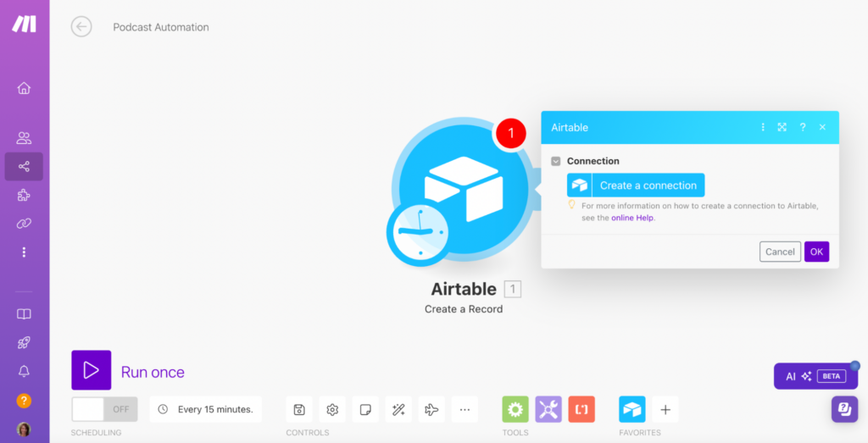This screenshot has height=443, width=868.
Task: Open the orange Text parser tool icon
Action: (581, 410)
